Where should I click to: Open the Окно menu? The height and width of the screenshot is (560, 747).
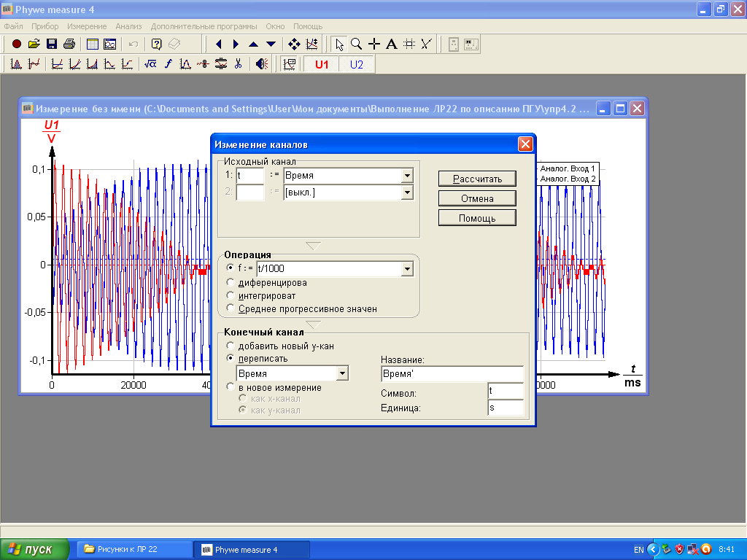(275, 27)
